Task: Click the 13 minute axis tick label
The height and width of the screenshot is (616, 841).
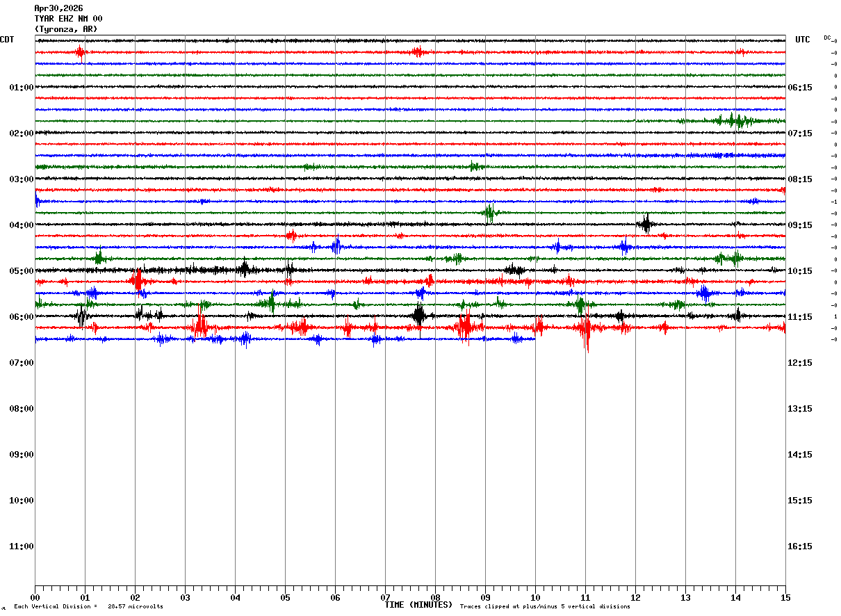Action: (685, 597)
